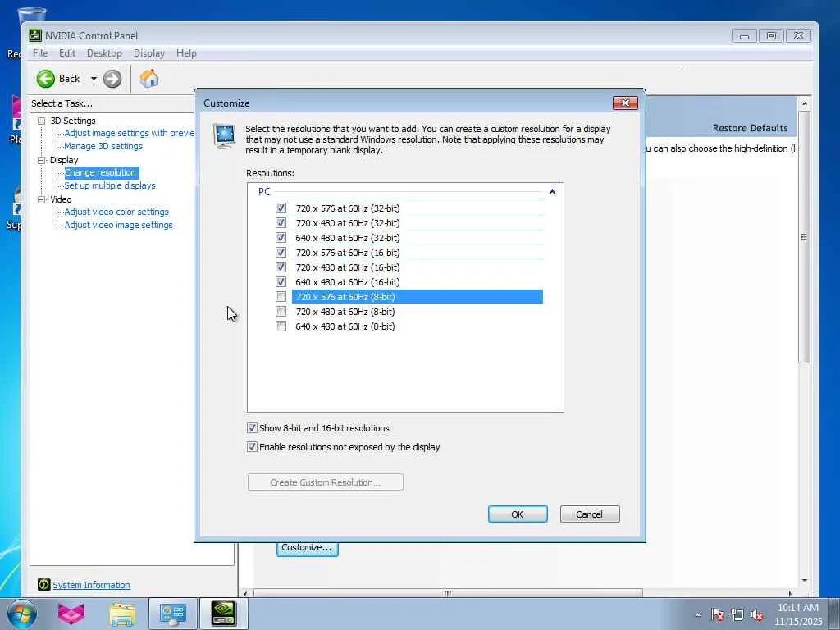Click the vertical scrollbar up arrow
Viewport: 840px width, 630px height.
click(x=804, y=103)
